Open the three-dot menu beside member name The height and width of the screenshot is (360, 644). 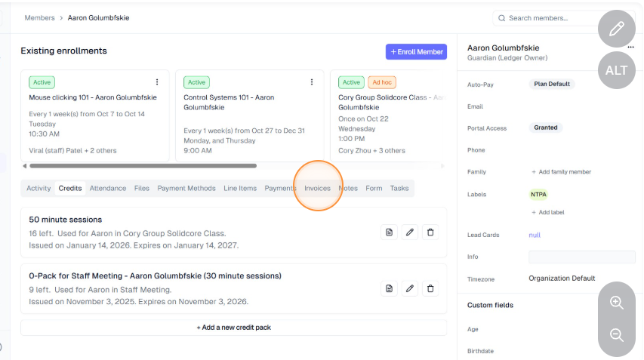coord(631,48)
